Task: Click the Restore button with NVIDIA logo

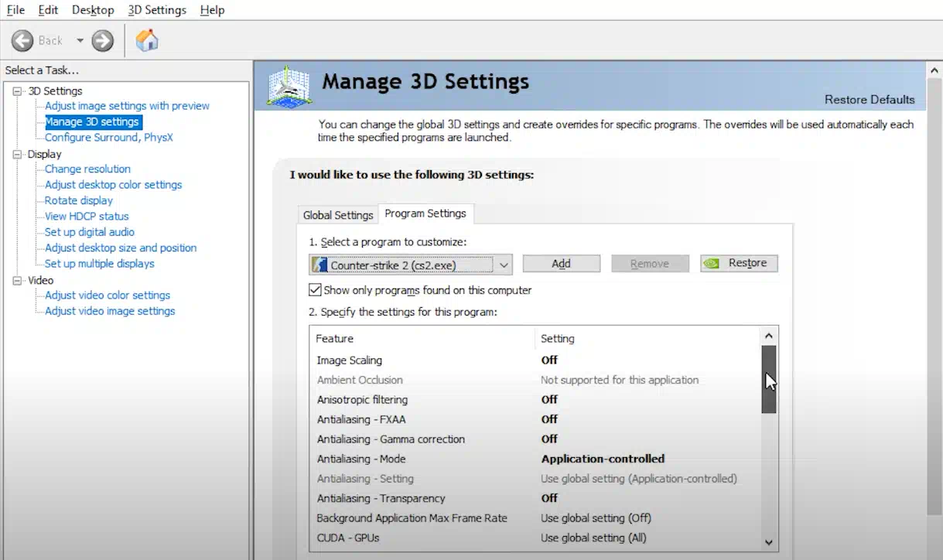Action: [739, 264]
